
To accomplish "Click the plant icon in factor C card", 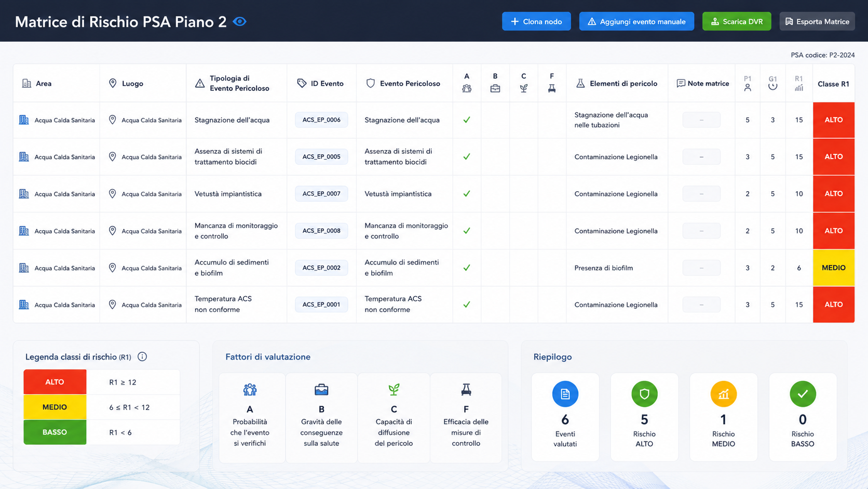I will tap(394, 389).
